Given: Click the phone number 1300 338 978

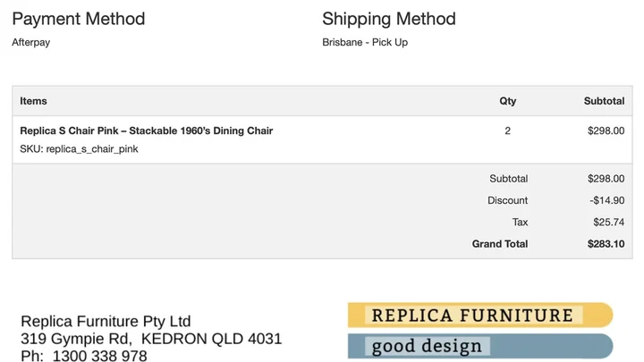Looking at the screenshot, I should pyautogui.click(x=100, y=356).
